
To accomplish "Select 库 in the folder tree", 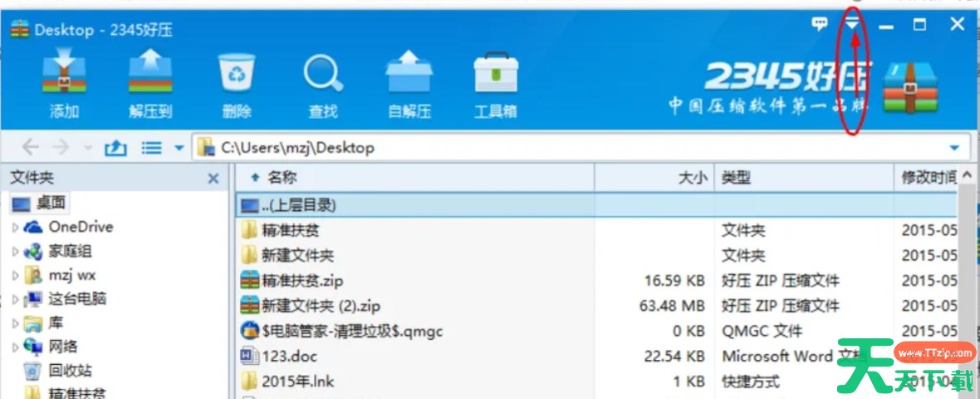I will tap(43, 323).
